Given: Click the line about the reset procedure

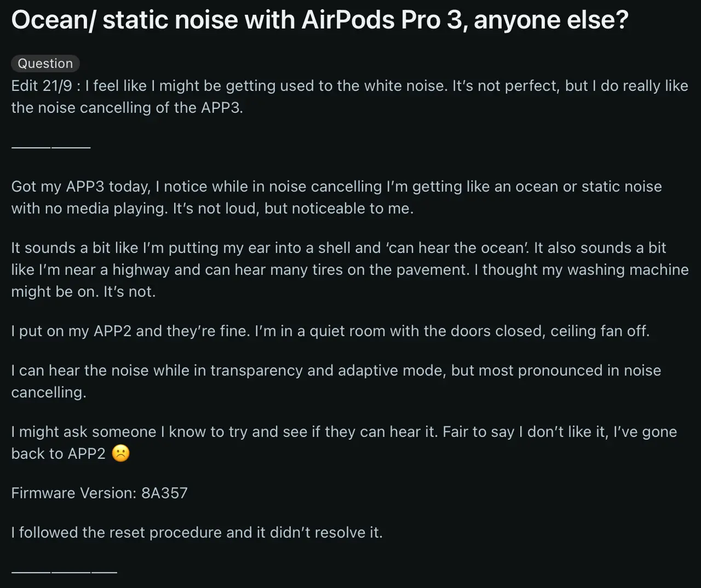Looking at the screenshot, I should pos(197,533).
